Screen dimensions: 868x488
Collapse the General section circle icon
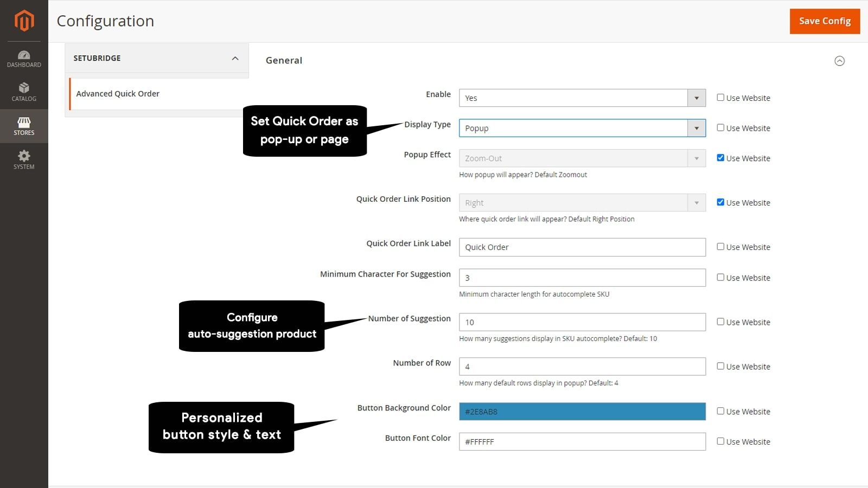pyautogui.click(x=839, y=61)
